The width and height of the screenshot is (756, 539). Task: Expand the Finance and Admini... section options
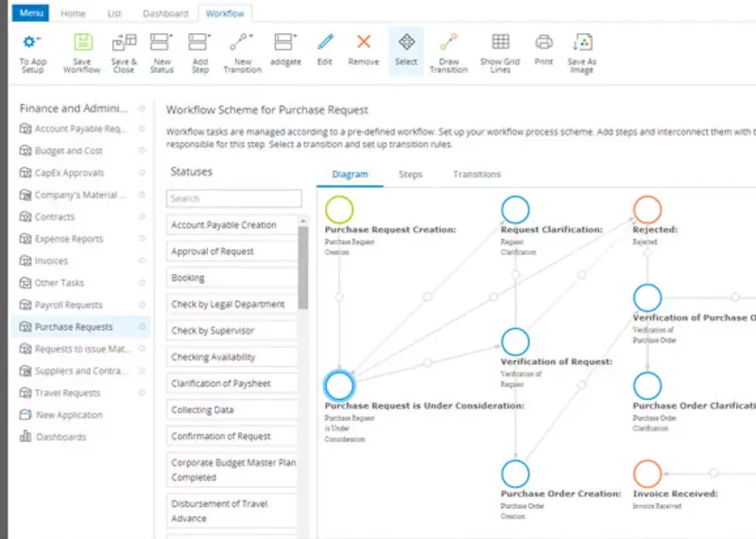tap(142, 109)
